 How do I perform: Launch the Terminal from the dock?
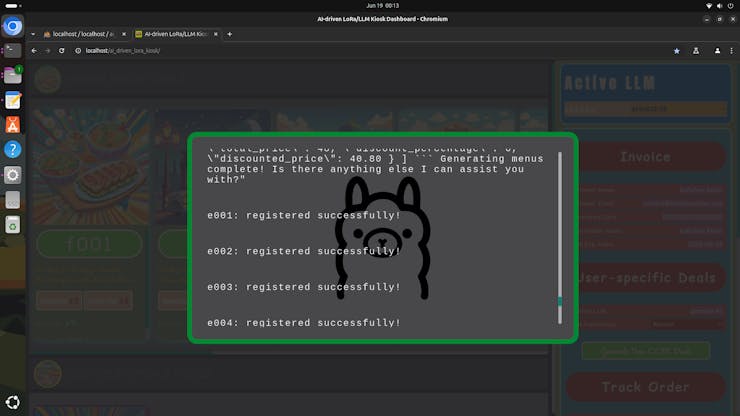click(13, 51)
